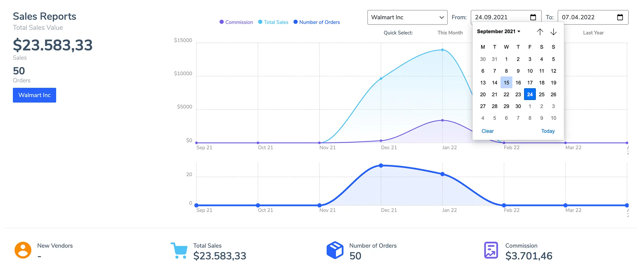This screenshot has height=275, width=644.
Task: Go to previous month with up arrow
Action: (x=540, y=32)
